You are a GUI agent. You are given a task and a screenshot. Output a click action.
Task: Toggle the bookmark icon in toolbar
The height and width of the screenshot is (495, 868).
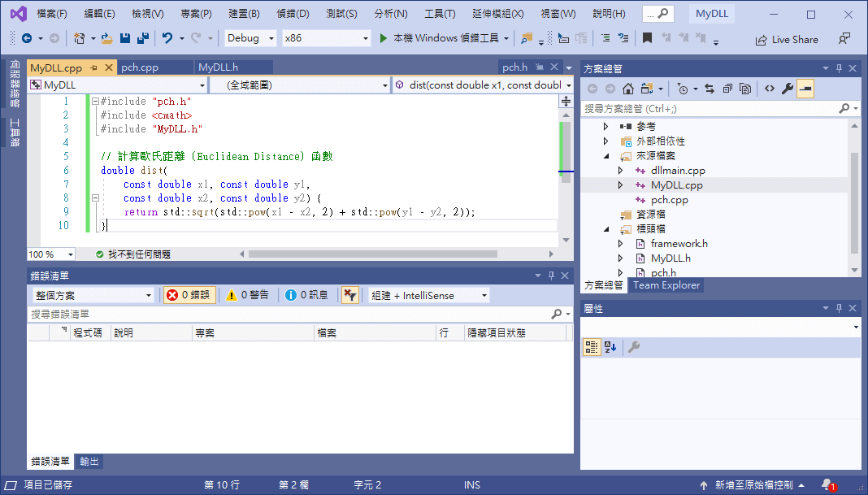(647, 38)
